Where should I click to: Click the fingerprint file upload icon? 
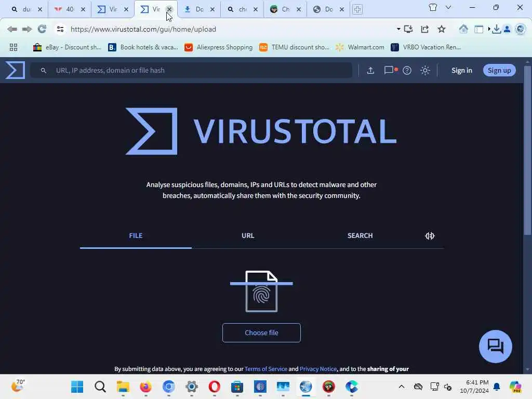click(261, 291)
